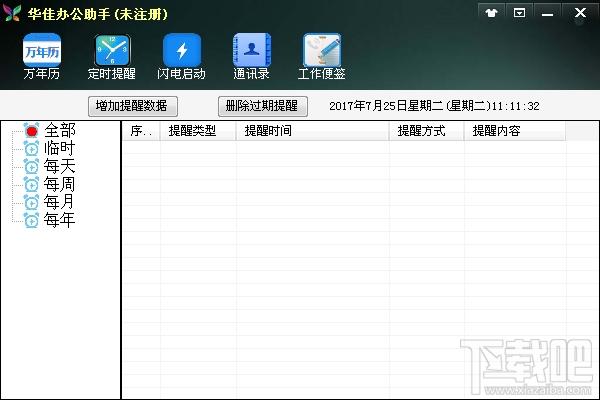Image resolution: width=600 pixels, height=400 pixels.
Task: Click the 定时提醒 label text
Action: pos(112,74)
